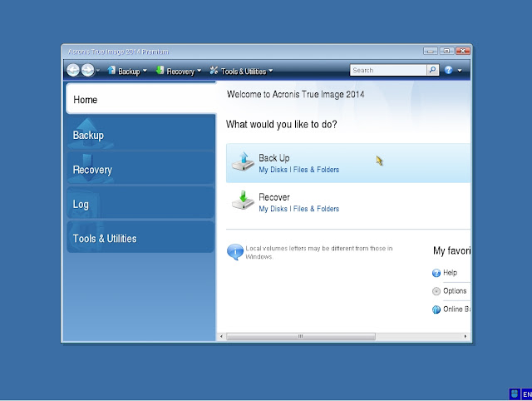The width and height of the screenshot is (532, 401).
Task: Click Files & Folders link under Recover
Action: tap(316, 209)
